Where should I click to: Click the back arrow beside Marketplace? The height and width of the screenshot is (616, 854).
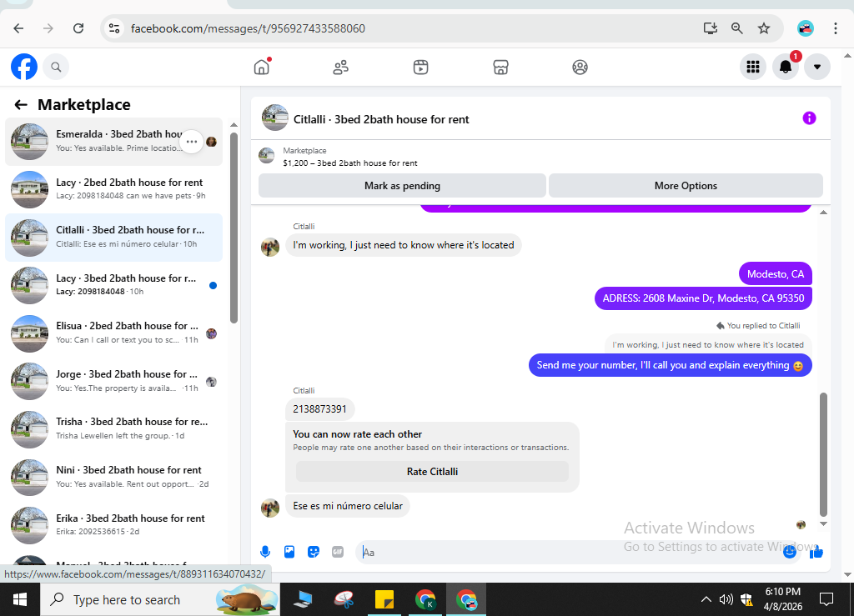[x=21, y=104]
